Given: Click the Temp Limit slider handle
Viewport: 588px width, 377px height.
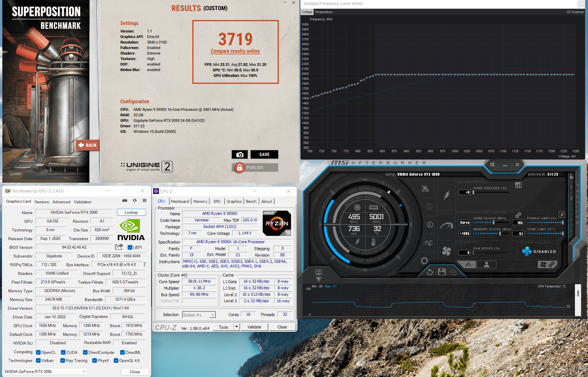Looking at the screenshot, I should 562,233.
